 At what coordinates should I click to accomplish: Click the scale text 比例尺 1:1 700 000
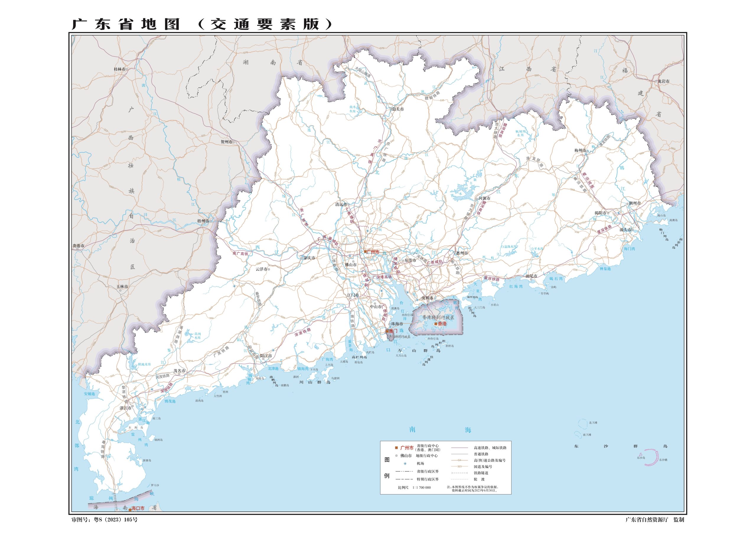coord(414,487)
